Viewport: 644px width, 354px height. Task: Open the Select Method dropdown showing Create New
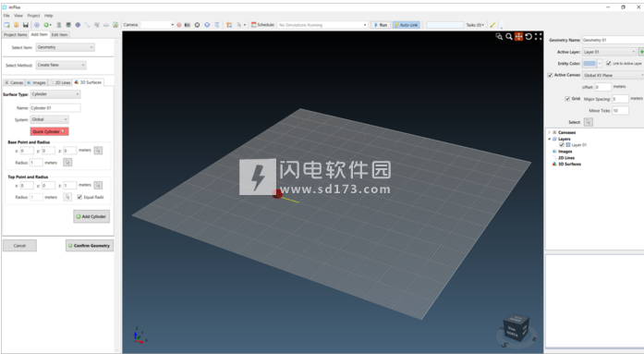coord(61,65)
